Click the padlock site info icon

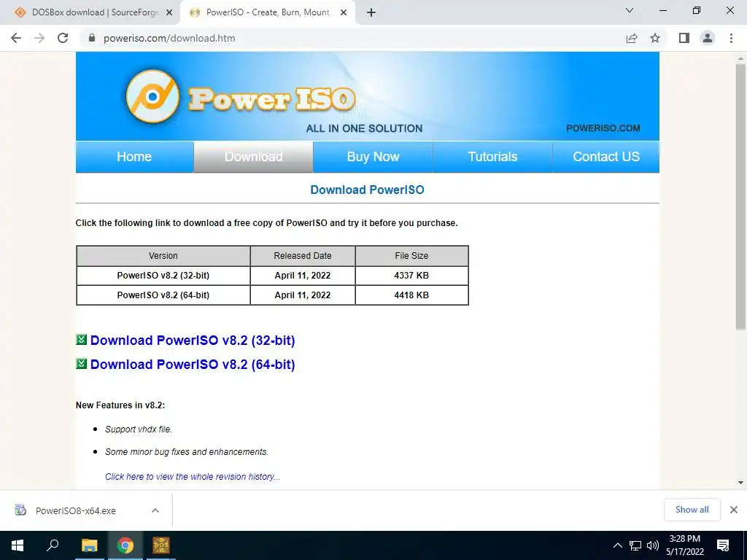92,38
